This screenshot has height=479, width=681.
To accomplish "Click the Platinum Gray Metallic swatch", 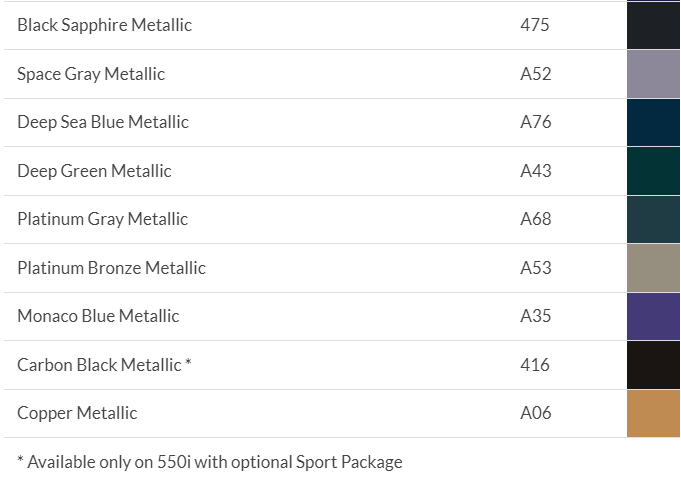I will coord(653,219).
